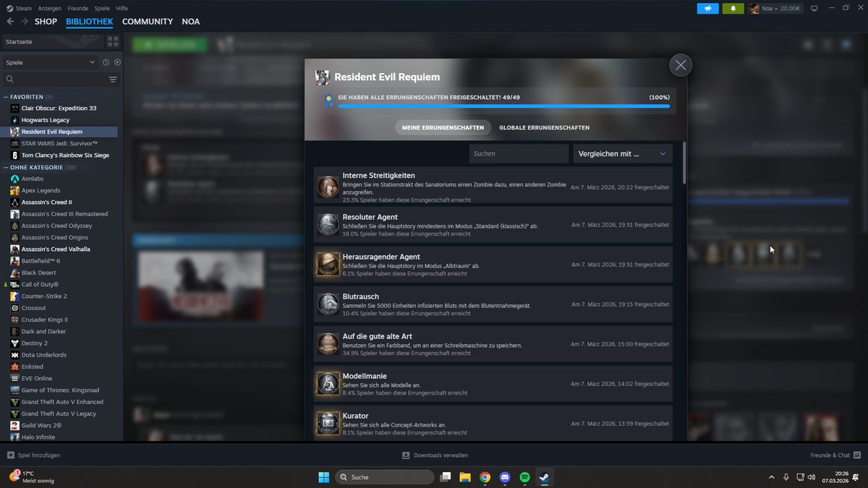The height and width of the screenshot is (488, 868).
Task: Open the NOA profile tab
Action: click(x=191, y=22)
